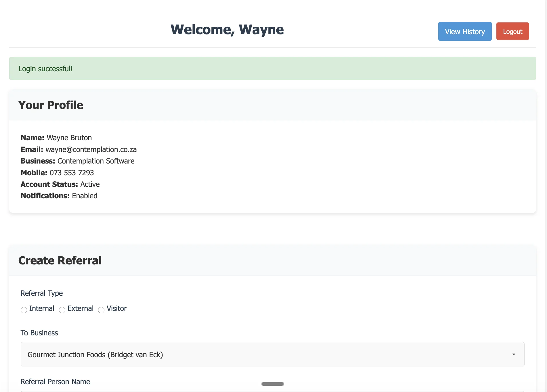The height and width of the screenshot is (392, 547).
Task: Select the Internal referral type
Action: pyautogui.click(x=24, y=310)
